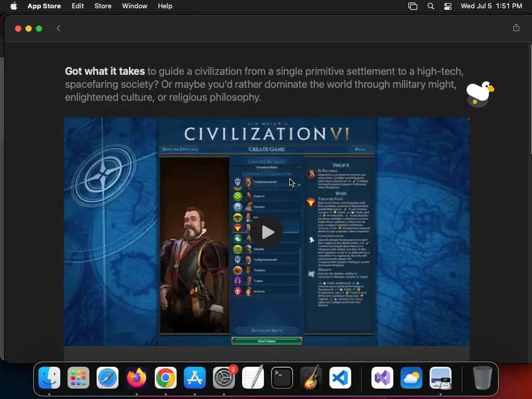Launch Firefox from the Dock
Image resolution: width=532 pixels, height=399 pixels.
137,378
